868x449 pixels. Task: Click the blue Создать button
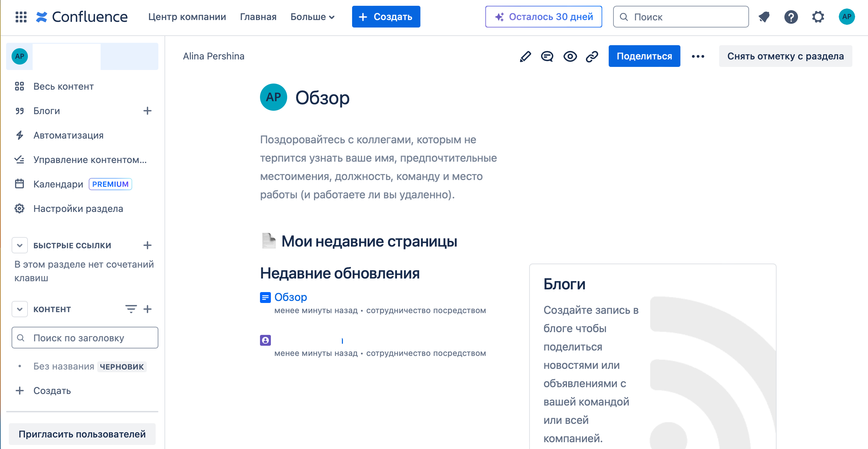tap(386, 17)
